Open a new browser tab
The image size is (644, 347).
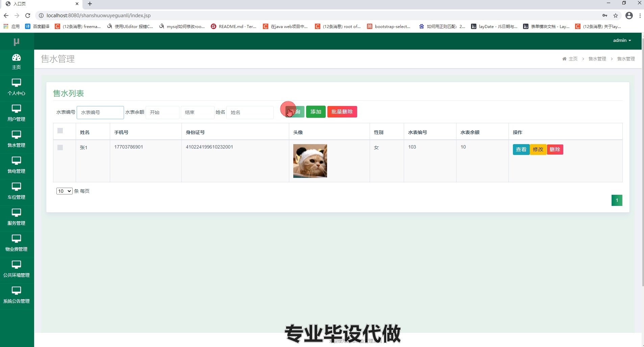click(x=90, y=4)
